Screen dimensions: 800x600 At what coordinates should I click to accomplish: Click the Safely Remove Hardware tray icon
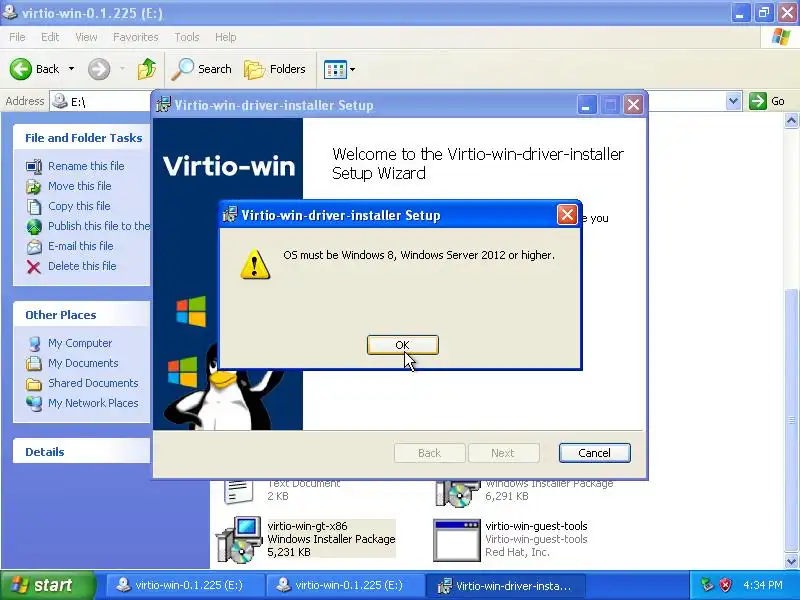(x=707, y=585)
